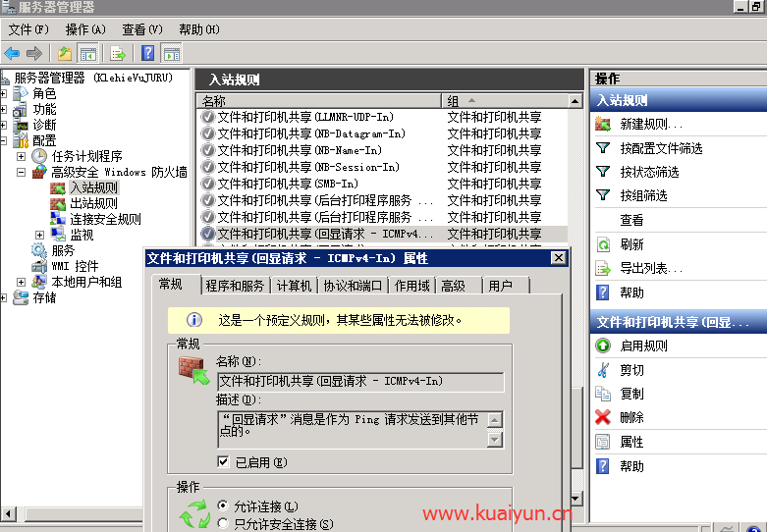Collapse the 高级安全 Windows 防火墙 node
The image size is (767, 532).
click(x=21, y=172)
